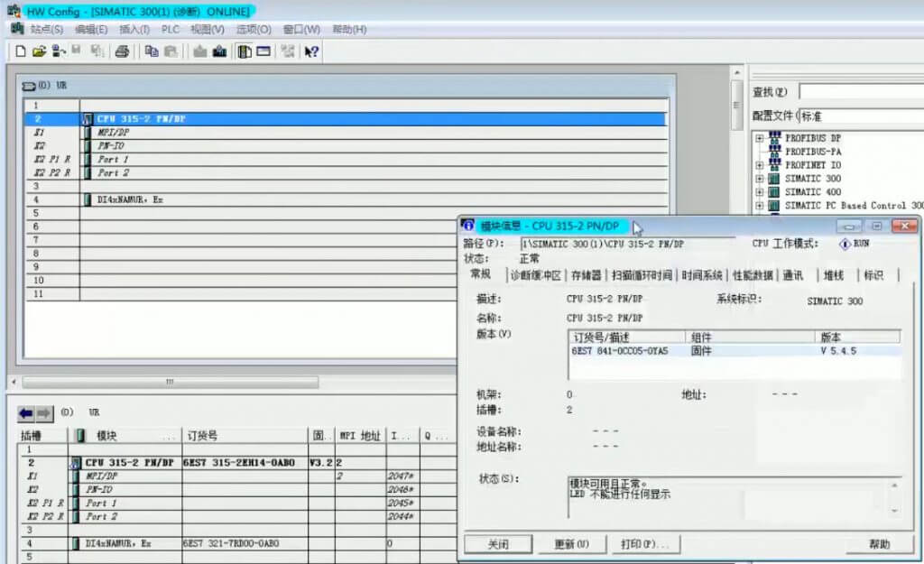Open the 选项(O) menu
The image size is (924, 564).
tap(254, 29)
